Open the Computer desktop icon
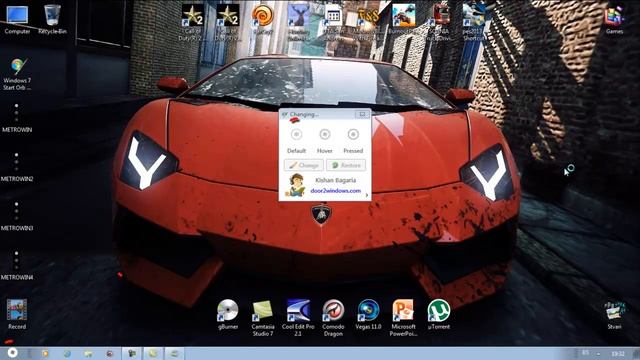This screenshot has height=360, width=640. tap(17, 19)
